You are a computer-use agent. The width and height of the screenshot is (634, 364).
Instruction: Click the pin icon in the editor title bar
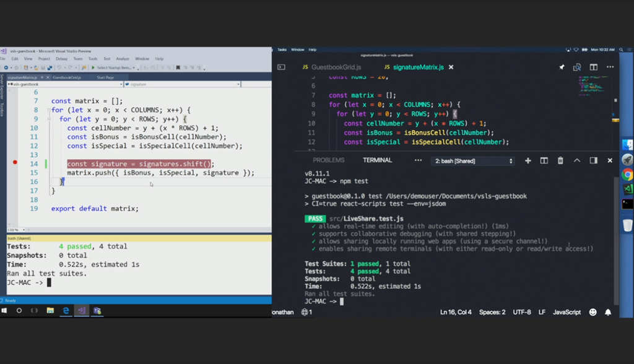pos(562,67)
